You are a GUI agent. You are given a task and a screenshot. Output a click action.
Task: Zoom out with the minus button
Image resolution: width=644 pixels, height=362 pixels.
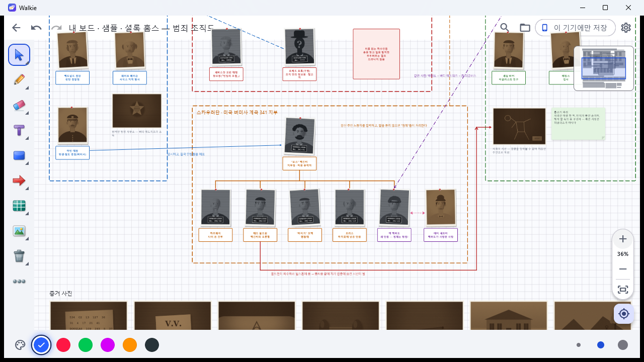[x=623, y=269]
